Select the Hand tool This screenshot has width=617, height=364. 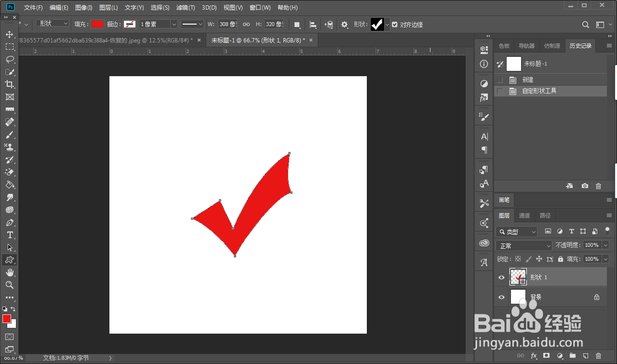tap(9, 272)
